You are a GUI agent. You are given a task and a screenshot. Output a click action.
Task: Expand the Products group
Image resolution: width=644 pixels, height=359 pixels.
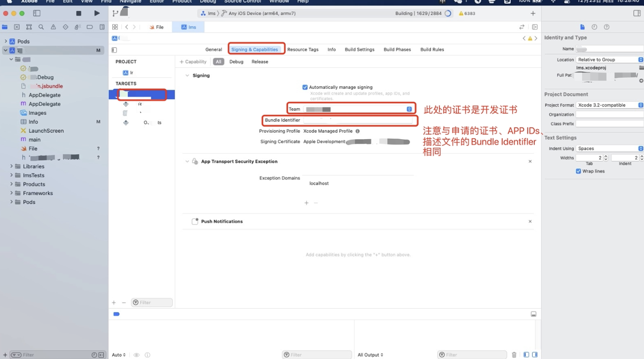11,184
